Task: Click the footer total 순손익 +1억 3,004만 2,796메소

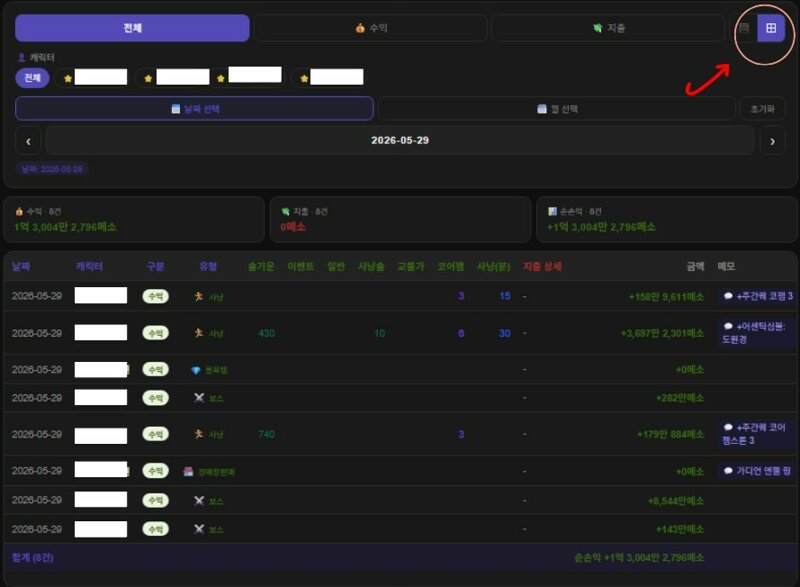Action: (639, 558)
